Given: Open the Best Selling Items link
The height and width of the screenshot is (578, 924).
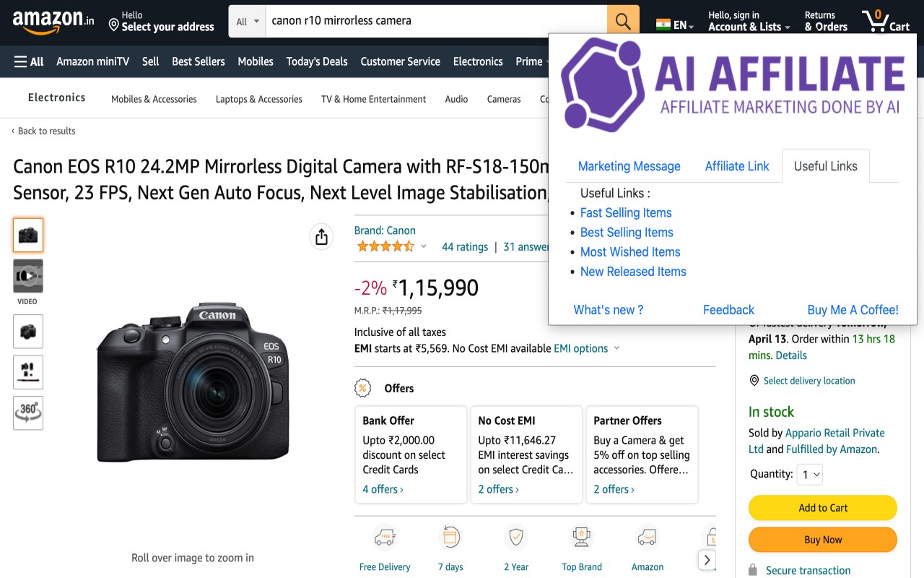Looking at the screenshot, I should click(626, 232).
